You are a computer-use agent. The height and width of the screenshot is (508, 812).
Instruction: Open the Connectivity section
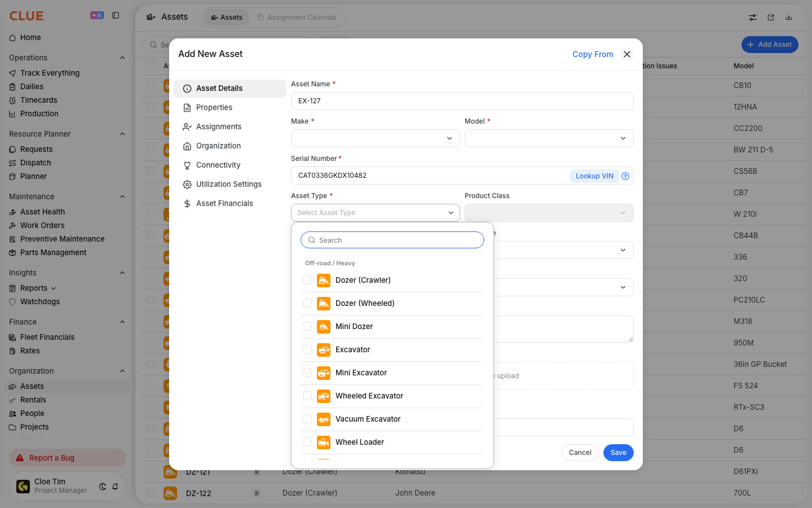(230, 165)
